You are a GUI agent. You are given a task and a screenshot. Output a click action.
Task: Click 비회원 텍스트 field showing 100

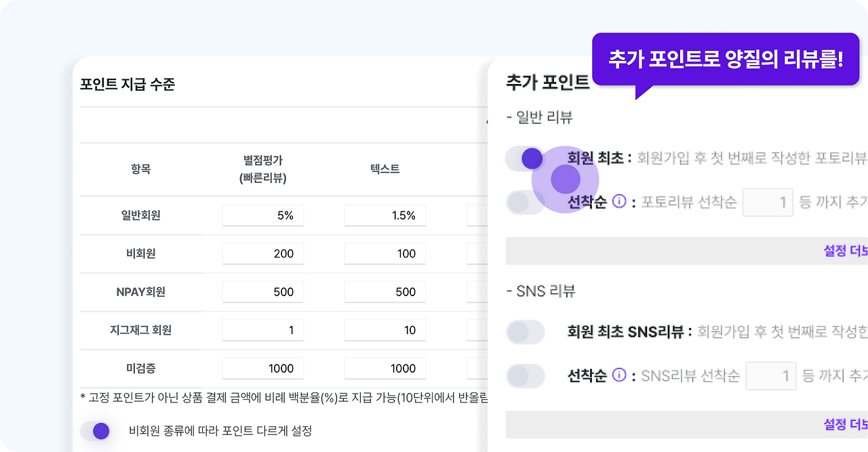[385, 253]
